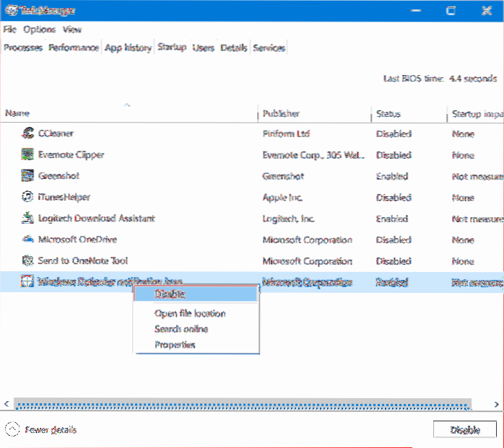Click the iTunesHelper icon

pos(27,197)
